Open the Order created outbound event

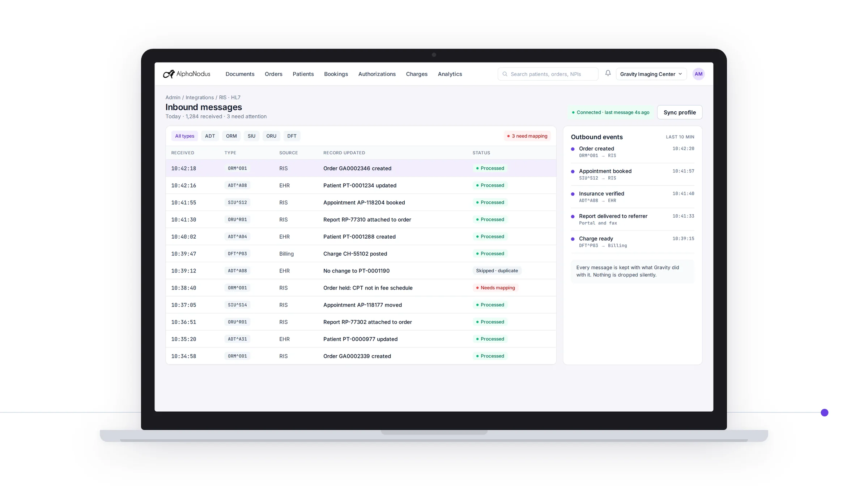pyautogui.click(x=633, y=152)
